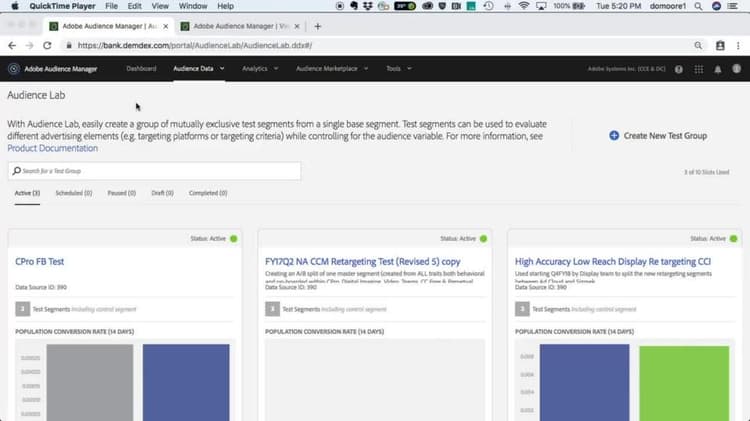Expand the Tools dropdown

coord(409,69)
